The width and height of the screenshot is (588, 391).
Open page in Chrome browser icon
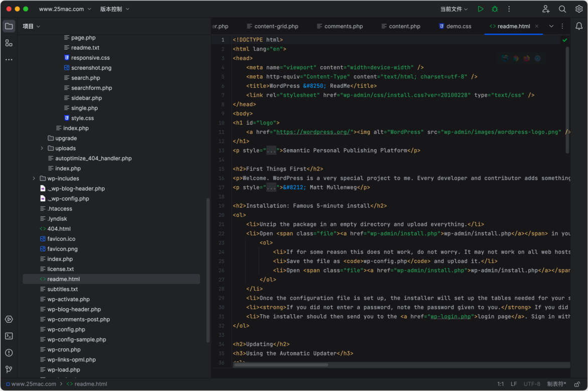[x=516, y=59]
